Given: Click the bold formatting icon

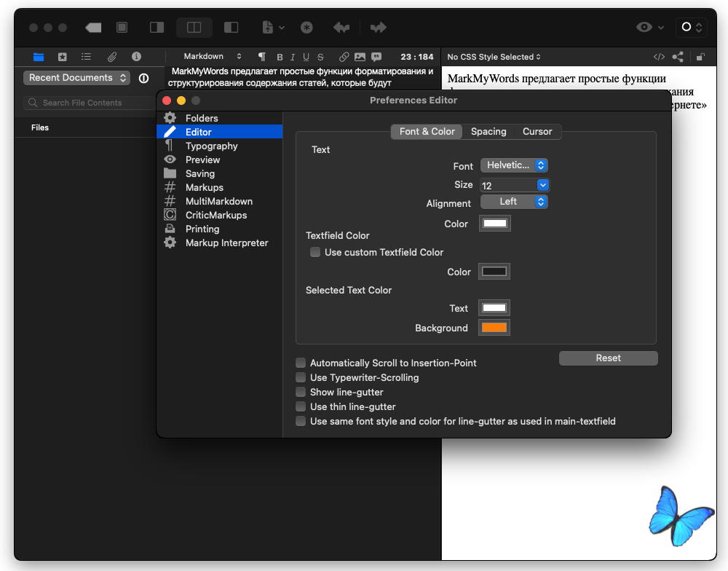Looking at the screenshot, I should click(x=280, y=57).
